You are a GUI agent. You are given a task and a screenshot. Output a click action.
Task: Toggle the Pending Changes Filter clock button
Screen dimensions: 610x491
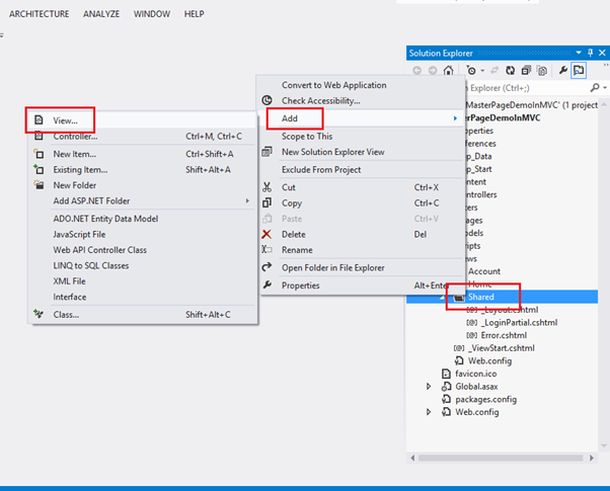coord(472,70)
